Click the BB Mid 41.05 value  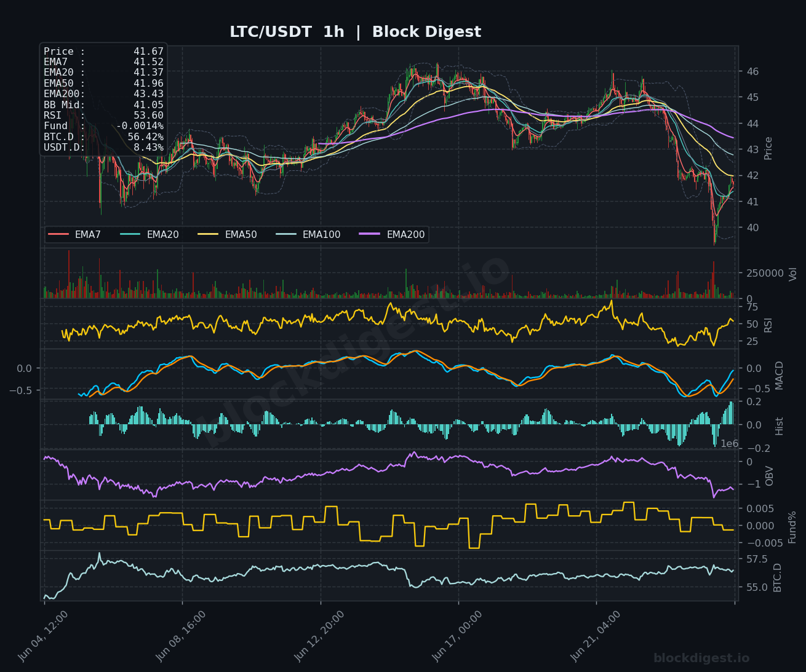[x=148, y=105]
